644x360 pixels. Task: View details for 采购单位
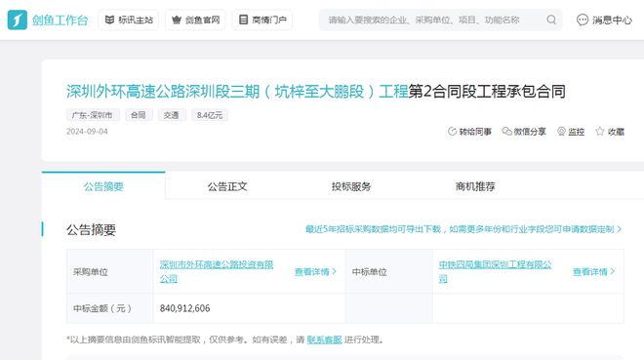[x=315, y=271]
